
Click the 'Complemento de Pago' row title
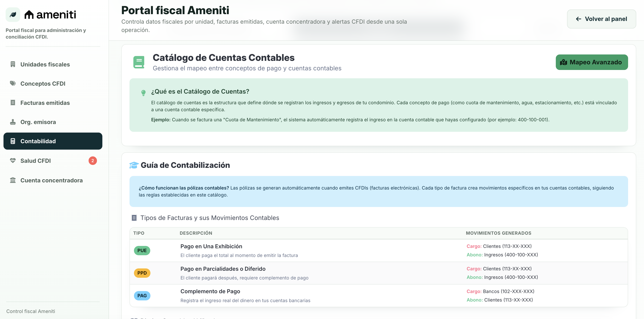click(x=210, y=291)
